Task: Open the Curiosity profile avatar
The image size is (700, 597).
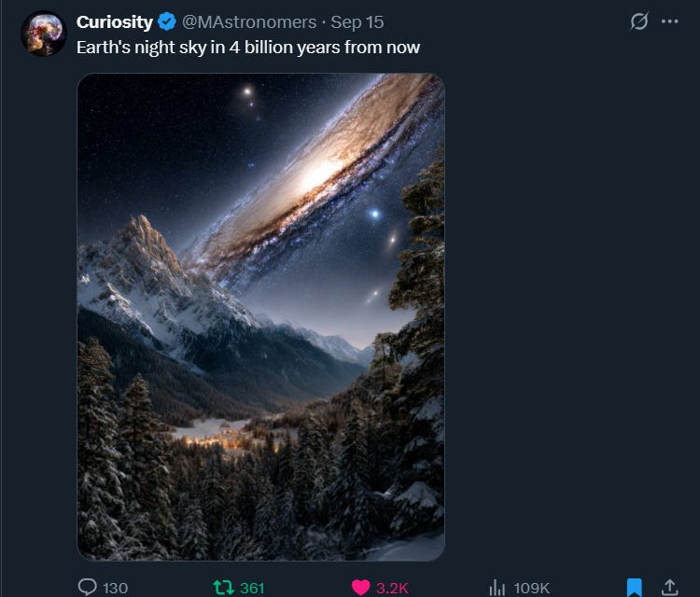Action: pyautogui.click(x=43, y=34)
